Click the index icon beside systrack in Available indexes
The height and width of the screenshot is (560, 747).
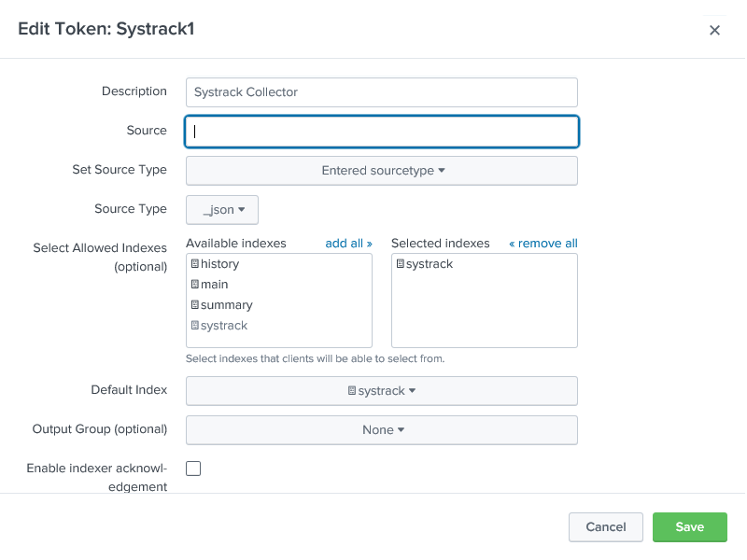(195, 325)
